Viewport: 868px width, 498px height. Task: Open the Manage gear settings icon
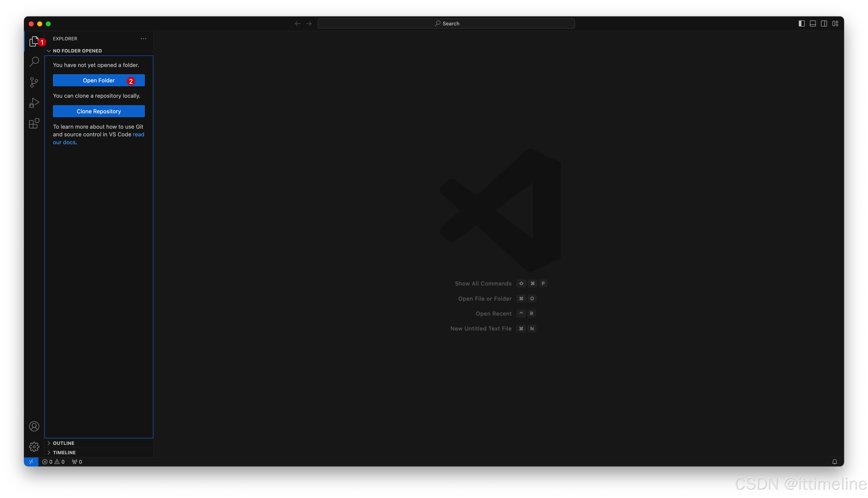point(34,447)
